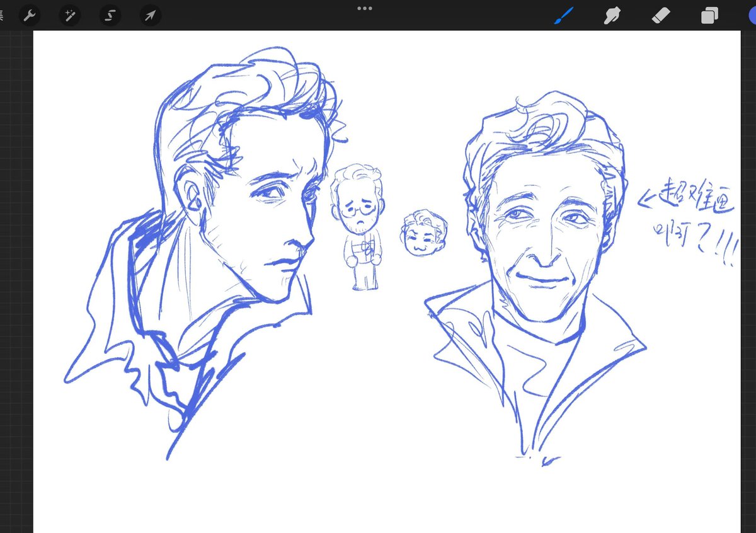Screen dimensions: 756x533
Task: Select the Eraser tool
Action: point(660,15)
